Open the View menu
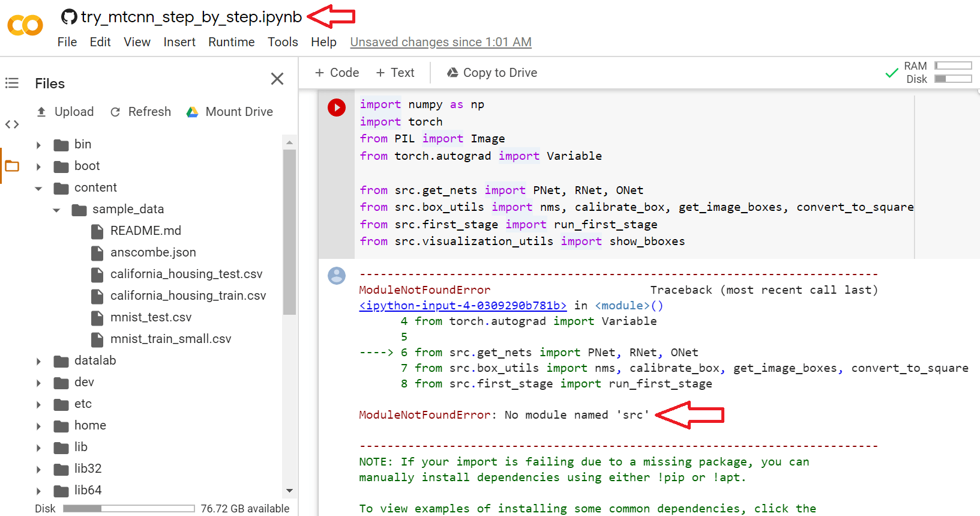980x516 pixels. pyautogui.click(x=137, y=42)
